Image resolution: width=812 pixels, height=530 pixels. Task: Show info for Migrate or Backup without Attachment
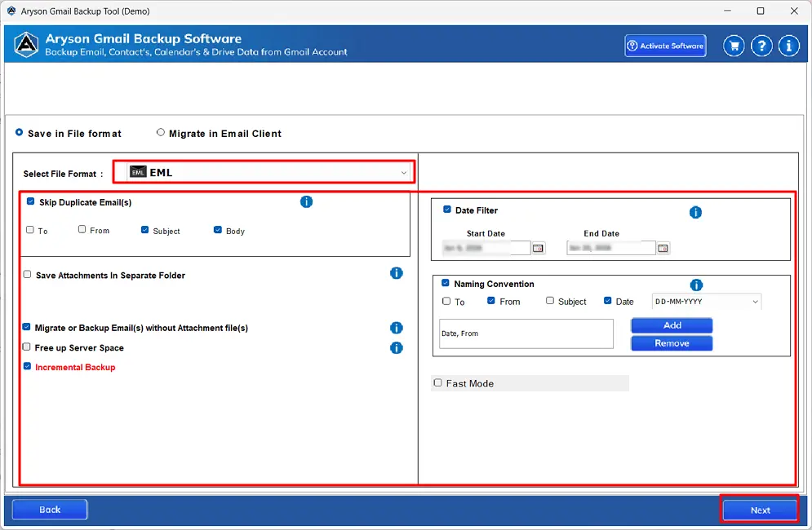pos(396,328)
